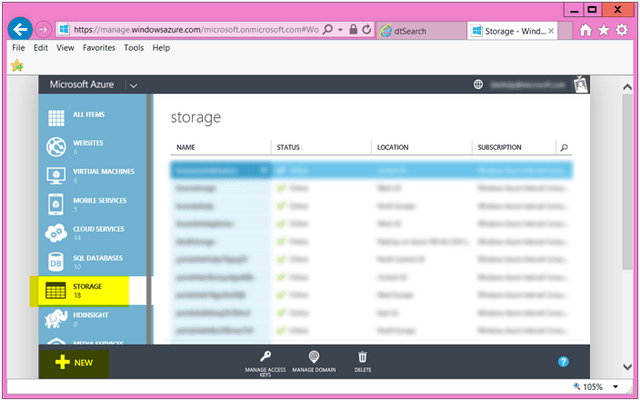Open the blue help question mark
640x401 pixels.
point(563,362)
